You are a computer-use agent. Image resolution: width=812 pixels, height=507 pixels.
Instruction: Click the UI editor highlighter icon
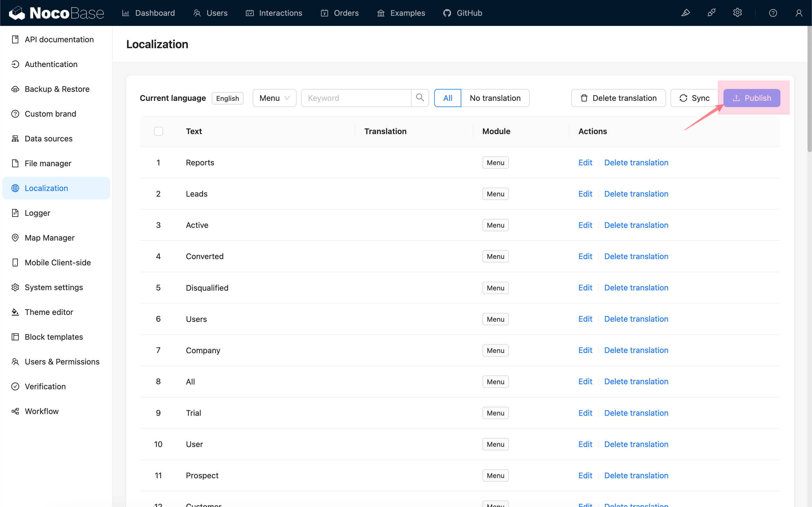pyautogui.click(x=685, y=13)
